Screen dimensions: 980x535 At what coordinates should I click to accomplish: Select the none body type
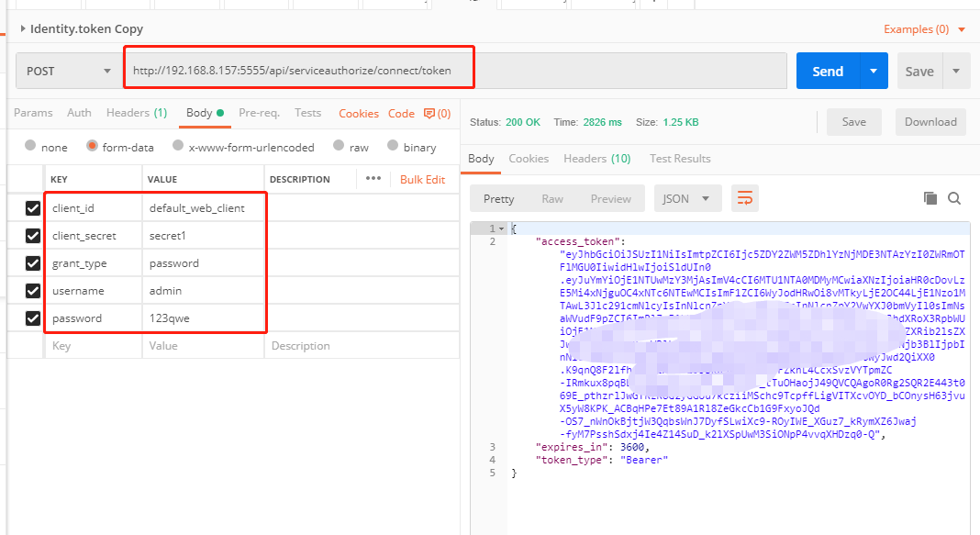pyautogui.click(x=30, y=146)
